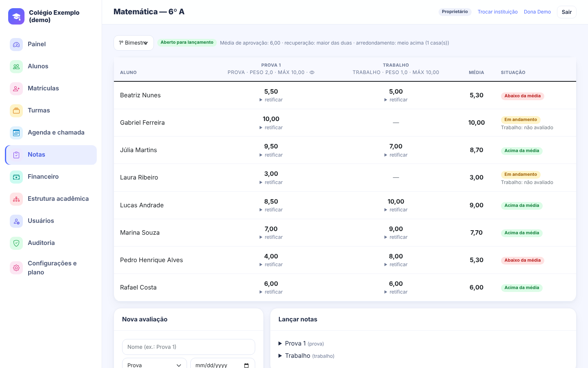Open the 1º Bimestre period dropdown
This screenshot has height=368, width=588.
134,43
